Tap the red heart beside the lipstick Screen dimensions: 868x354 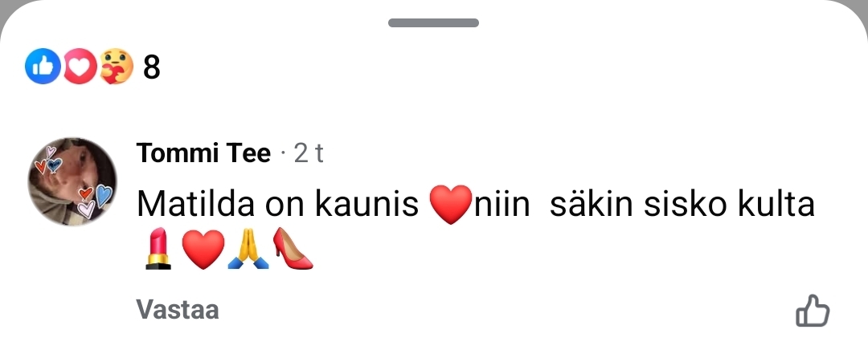point(203,250)
